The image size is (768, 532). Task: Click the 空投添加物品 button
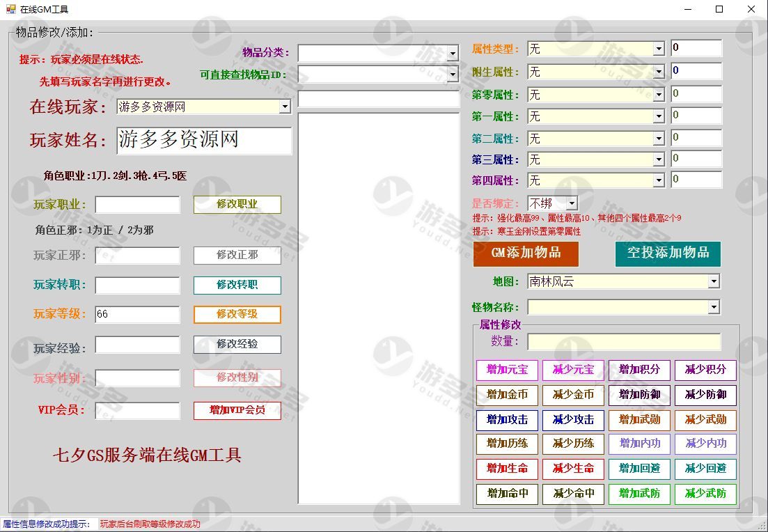click(667, 253)
